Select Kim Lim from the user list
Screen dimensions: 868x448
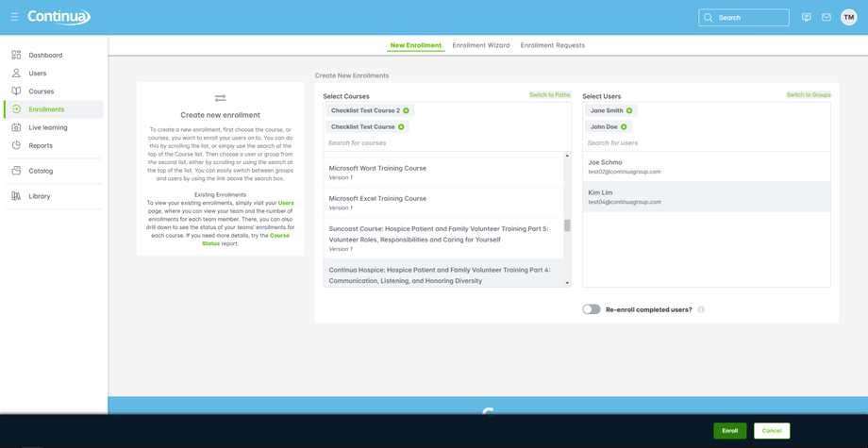click(707, 197)
